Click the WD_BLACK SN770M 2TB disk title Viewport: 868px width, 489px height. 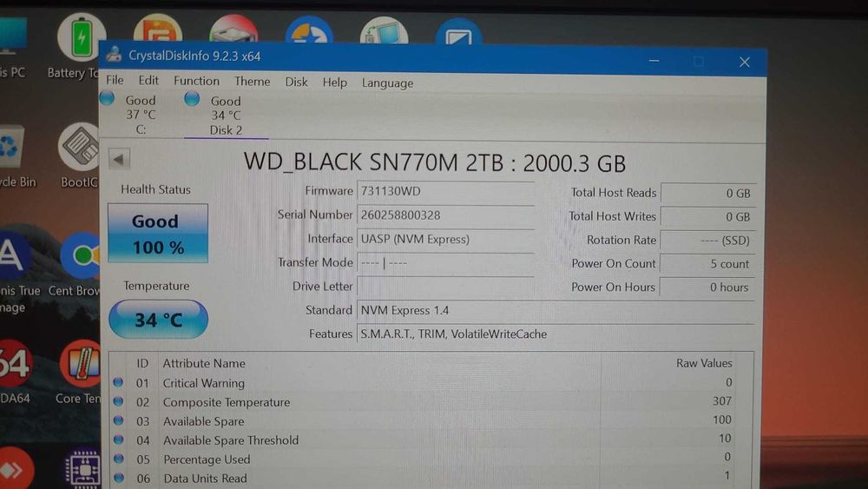(435, 162)
